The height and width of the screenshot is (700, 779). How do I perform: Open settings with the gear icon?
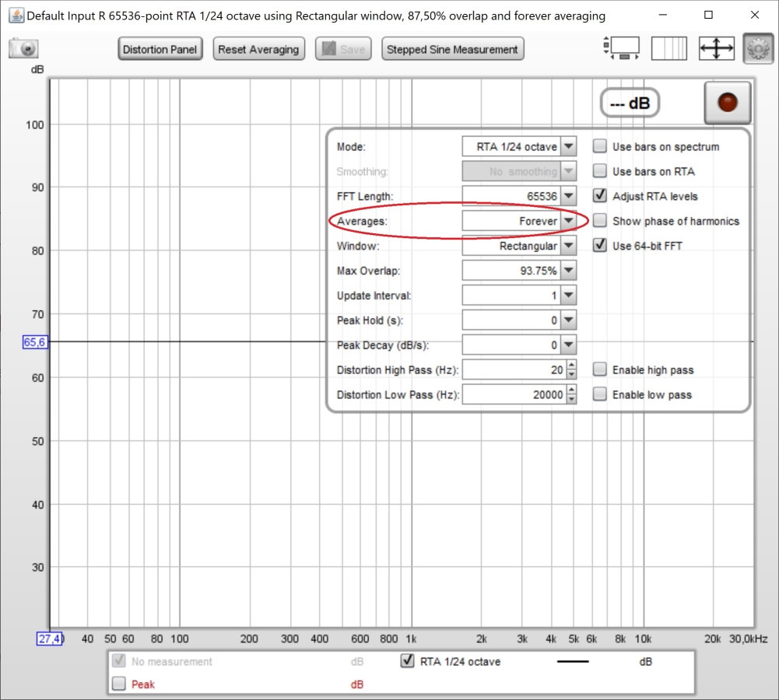coord(757,48)
